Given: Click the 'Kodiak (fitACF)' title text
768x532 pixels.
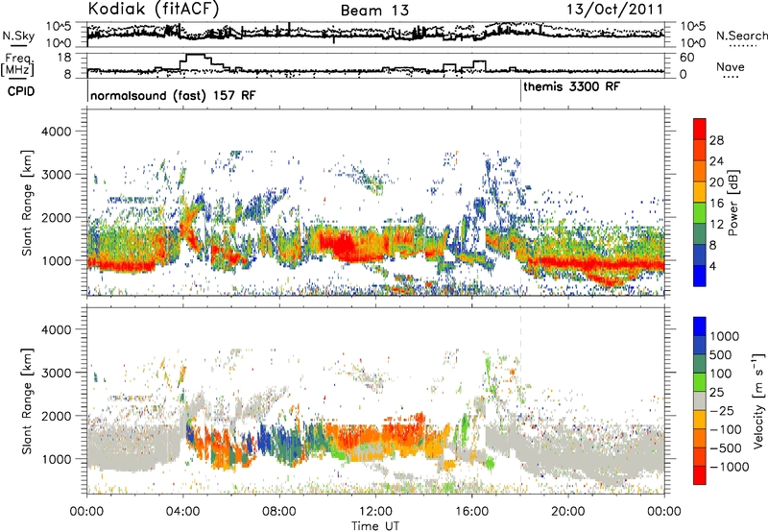Looking at the screenshot, I should tap(154, 9).
